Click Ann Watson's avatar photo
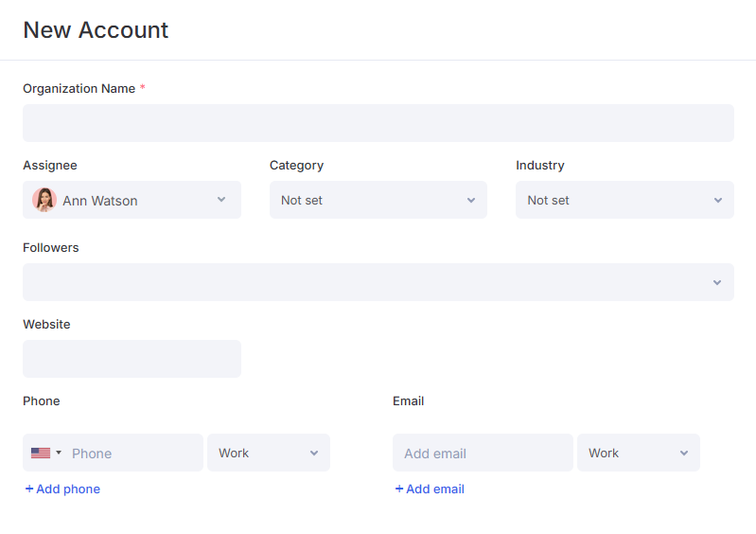The width and height of the screenshot is (756, 534). (44, 200)
